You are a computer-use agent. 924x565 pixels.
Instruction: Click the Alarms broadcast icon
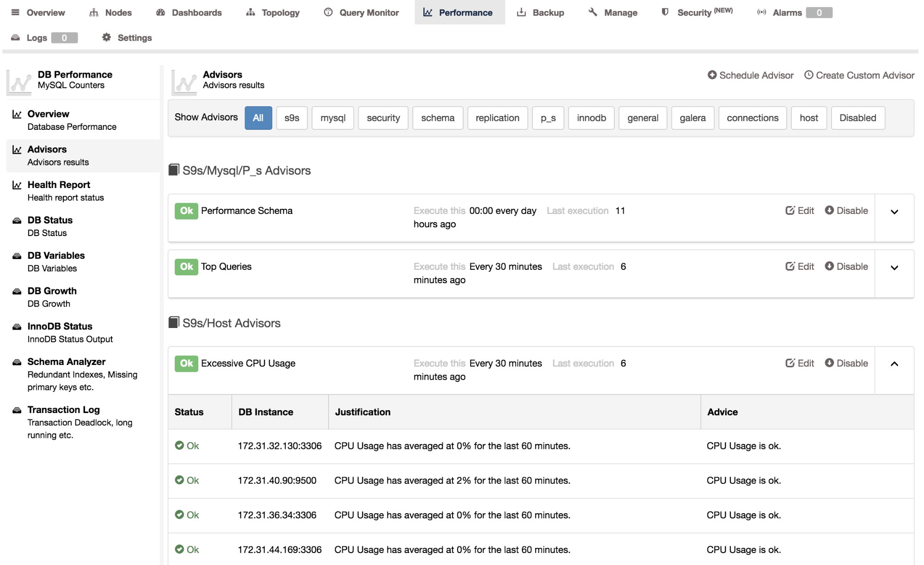[761, 12]
